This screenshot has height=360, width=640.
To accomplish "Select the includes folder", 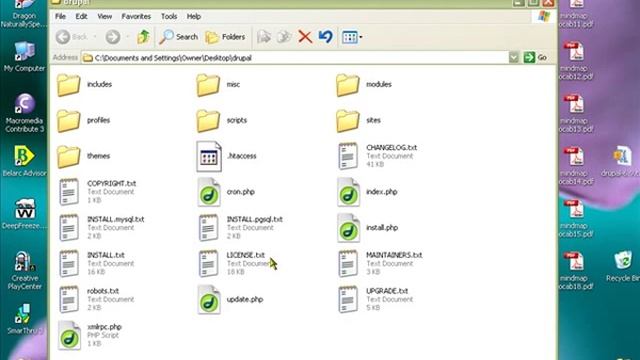I will 84,84.
